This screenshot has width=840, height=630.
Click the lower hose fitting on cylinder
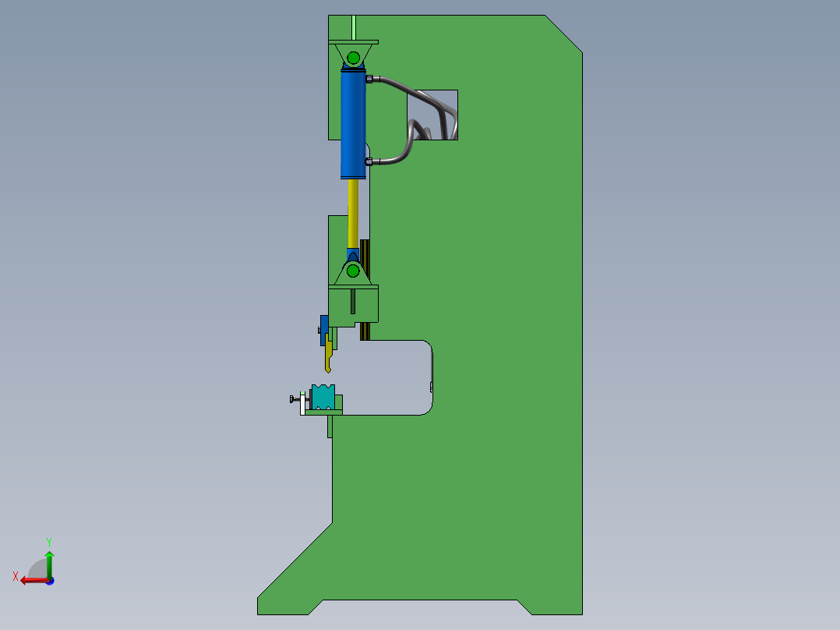[x=369, y=161]
